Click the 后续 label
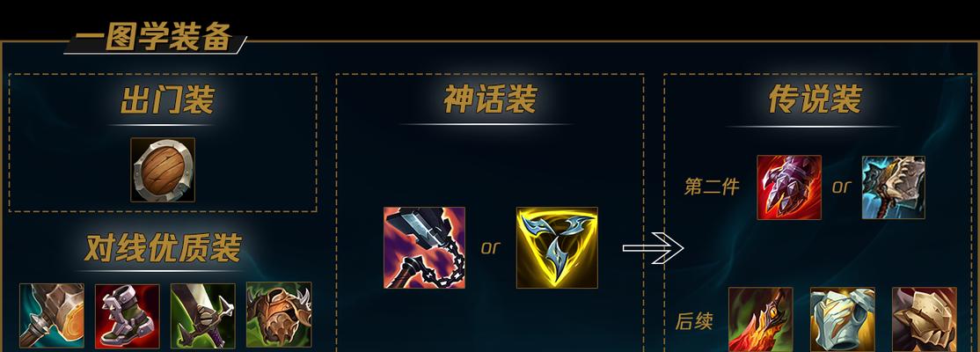The height and width of the screenshot is (352, 980). pyautogui.click(x=694, y=321)
